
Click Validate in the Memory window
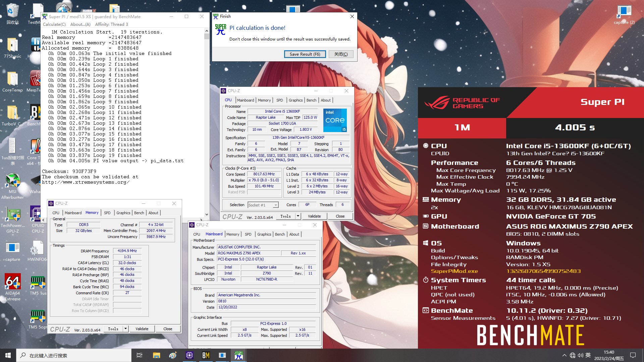click(142, 329)
